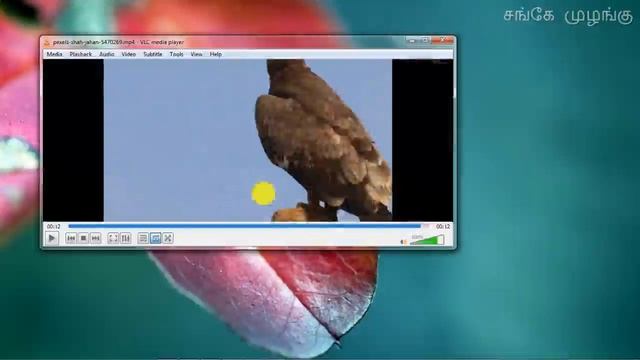Viewport: 640px width, 360px height.
Task: Toggle loop playback mode
Action: 156,238
